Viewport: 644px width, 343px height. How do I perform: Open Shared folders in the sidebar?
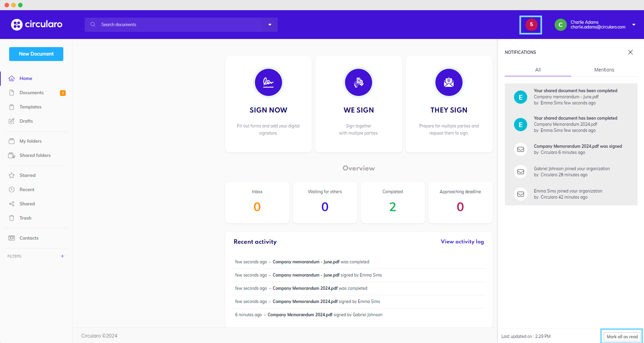35,155
